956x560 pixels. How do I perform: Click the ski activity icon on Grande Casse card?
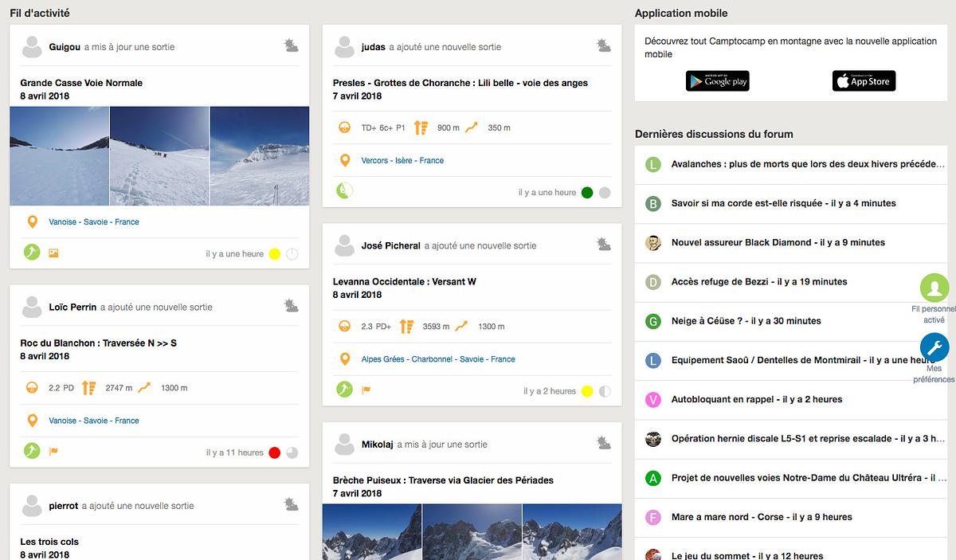tap(31, 253)
